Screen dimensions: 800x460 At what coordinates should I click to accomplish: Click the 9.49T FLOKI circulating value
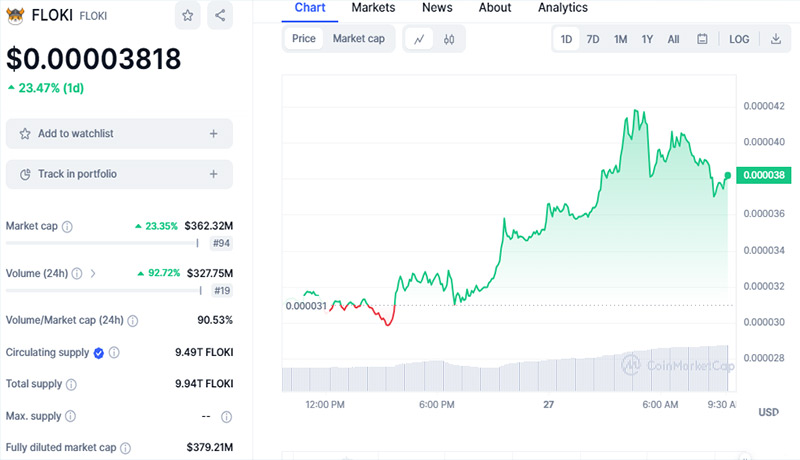(204, 352)
